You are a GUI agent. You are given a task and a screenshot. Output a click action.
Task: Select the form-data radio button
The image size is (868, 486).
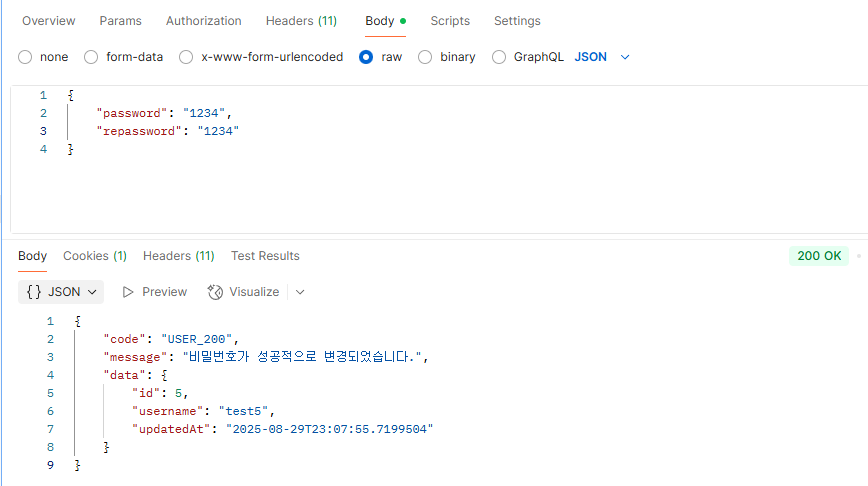91,57
